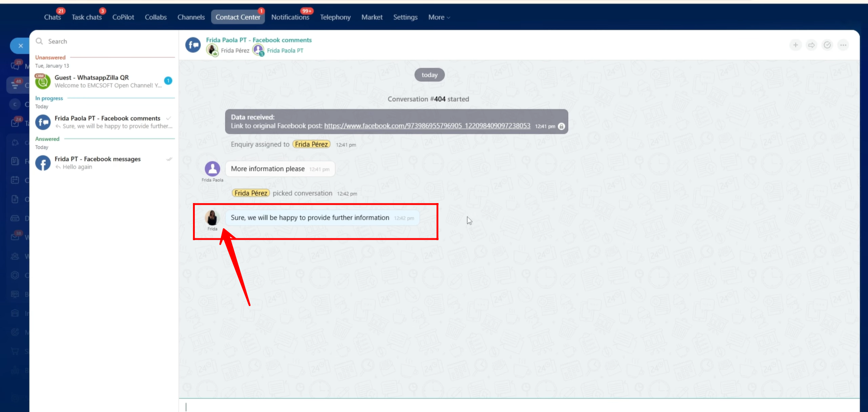Viewport: 868px width, 412px height.
Task: Click the plus icon in chat header
Action: (795, 45)
